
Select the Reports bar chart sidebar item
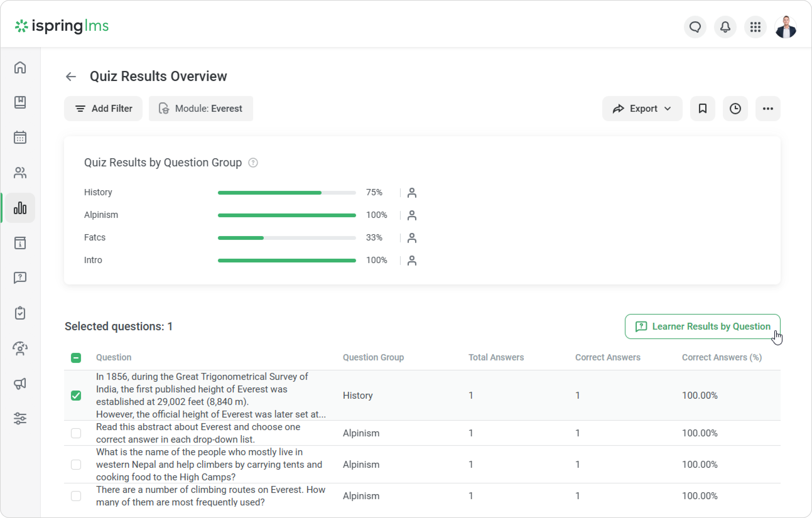[20, 208]
